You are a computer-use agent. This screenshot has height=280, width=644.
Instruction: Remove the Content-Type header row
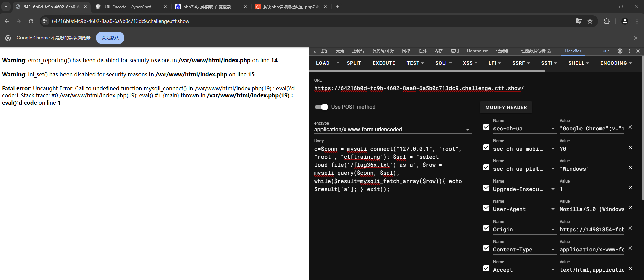coord(630,248)
